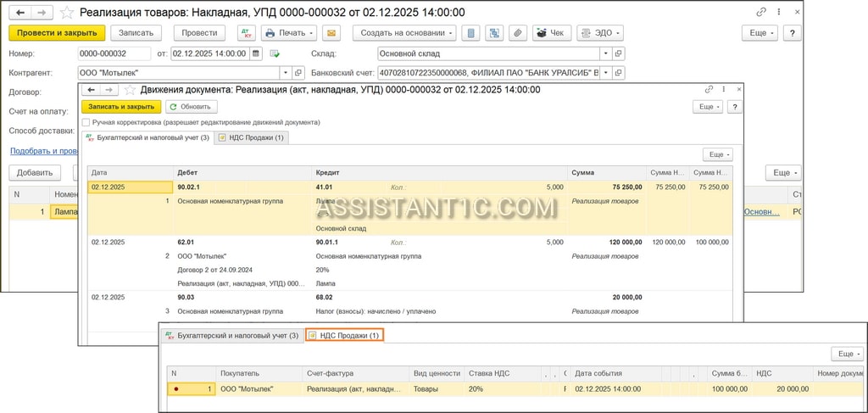The height and width of the screenshot is (413, 868).
Task: Open calendar picker next to document date
Action: (255, 53)
